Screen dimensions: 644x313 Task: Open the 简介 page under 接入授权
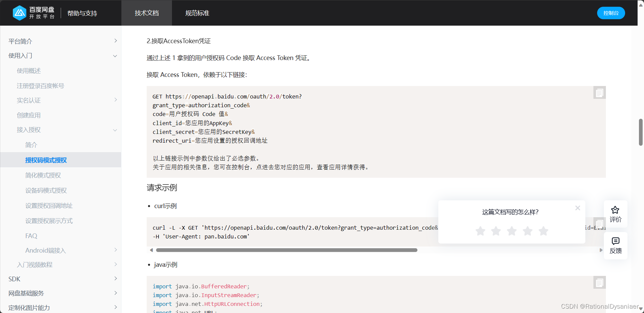31,145
